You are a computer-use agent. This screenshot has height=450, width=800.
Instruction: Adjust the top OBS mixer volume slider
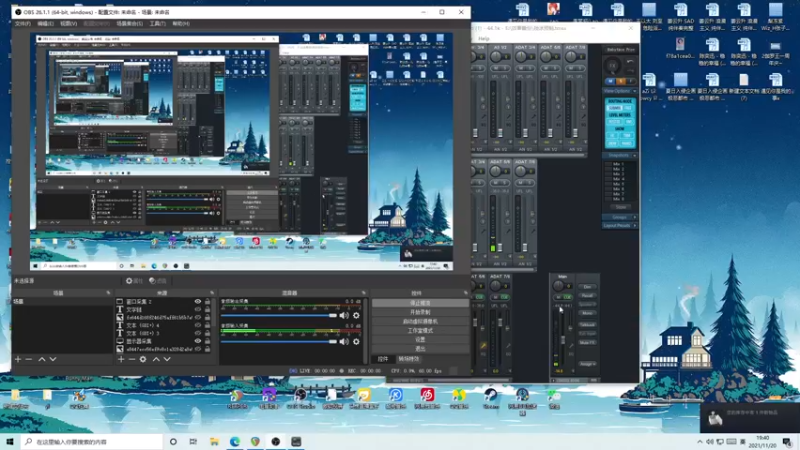point(333,316)
